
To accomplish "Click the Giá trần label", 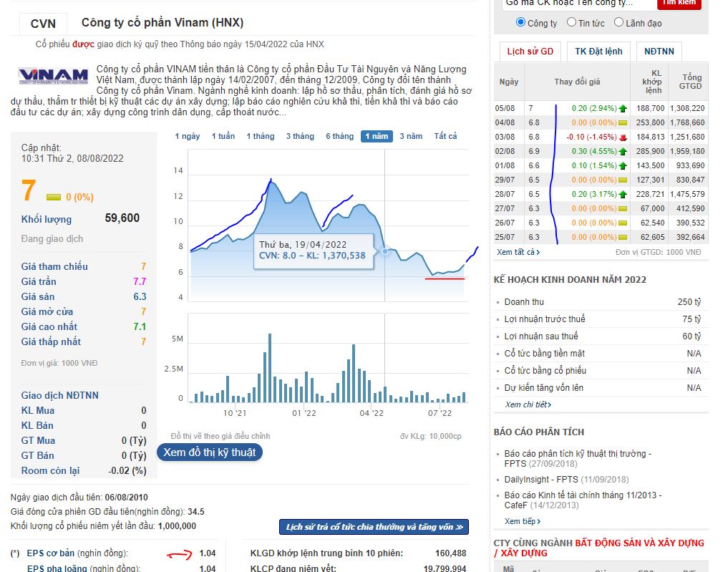I will point(39,281).
